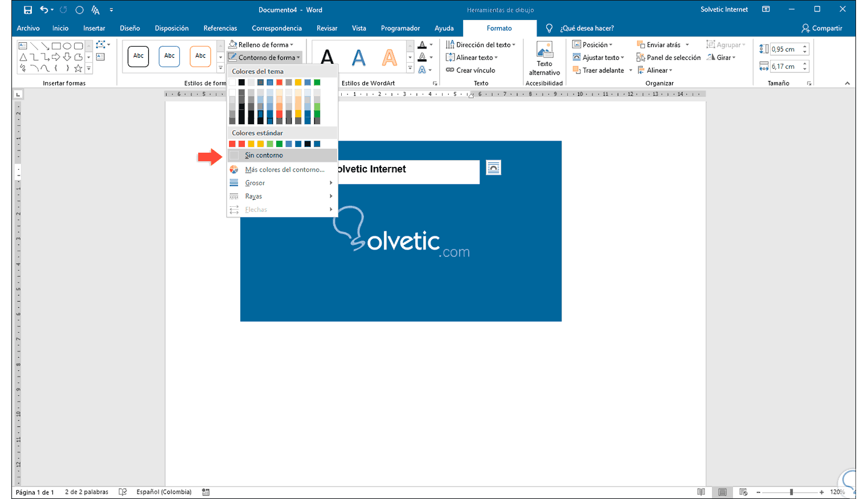Switch to the Vista tab
868x499 pixels.
pos(359,28)
